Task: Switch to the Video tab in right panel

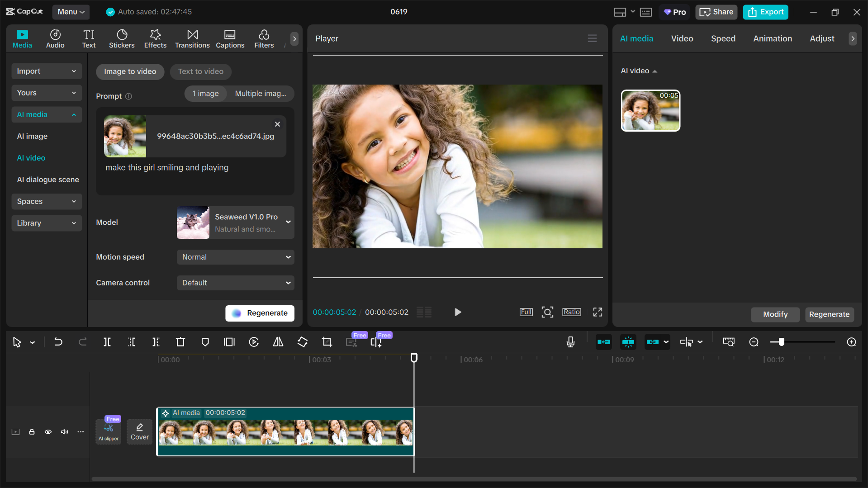Action: (682, 38)
